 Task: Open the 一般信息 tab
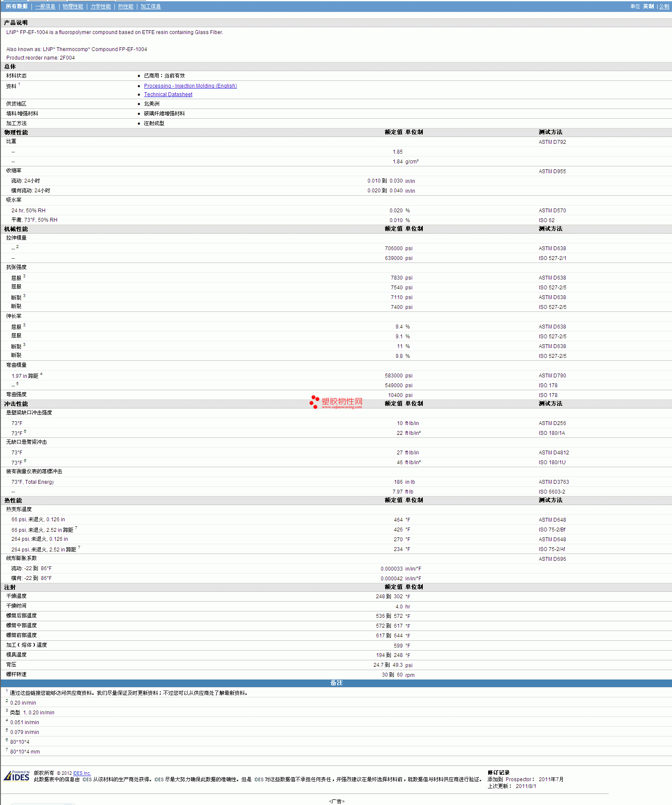tap(45, 6)
